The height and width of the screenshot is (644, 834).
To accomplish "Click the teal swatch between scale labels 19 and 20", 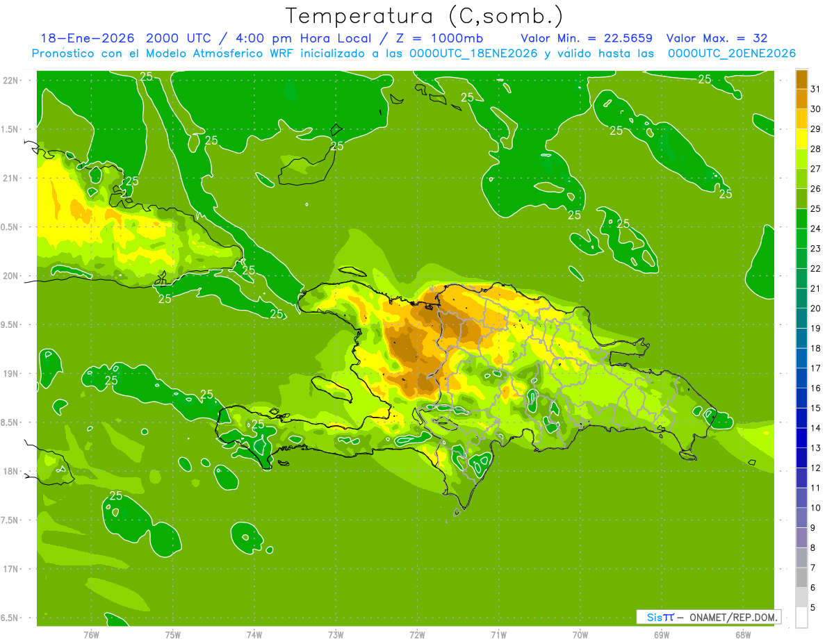I will point(801,318).
